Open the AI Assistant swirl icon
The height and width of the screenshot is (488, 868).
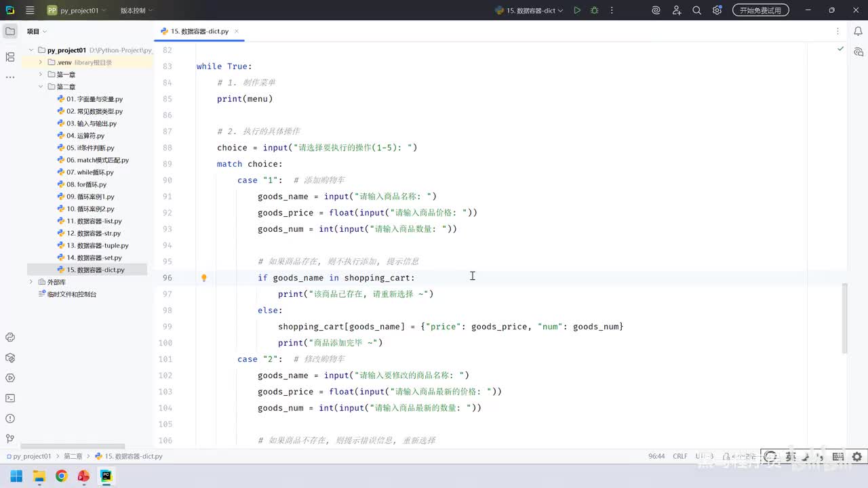[656, 10]
